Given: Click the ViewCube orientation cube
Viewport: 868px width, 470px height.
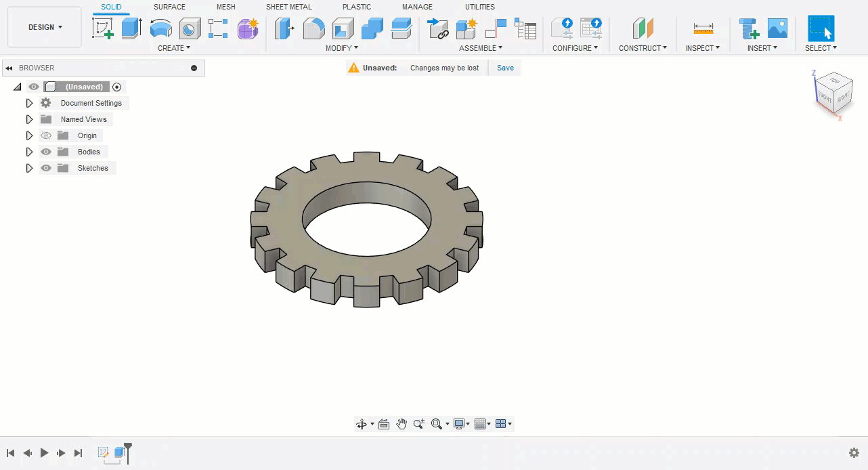Looking at the screenshot, I should (x=833, y=93).
